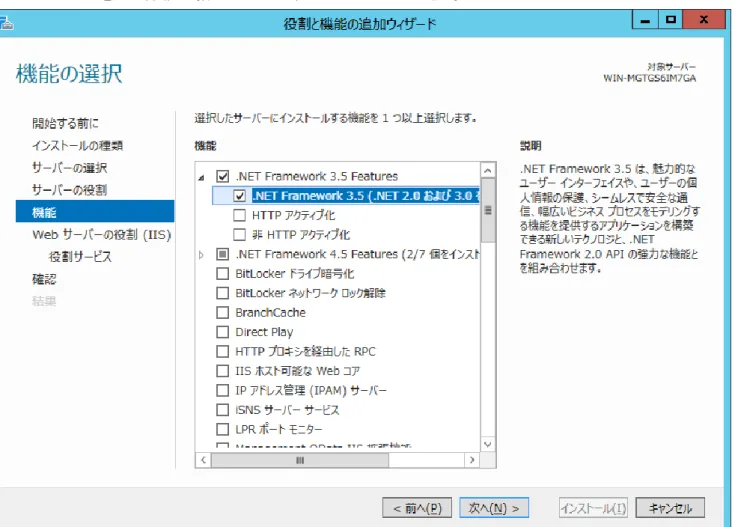Screen dimensions: 735x527
Task: Check the IP アドレス管理 (IPAM) サーバー checkbox
Action: point(223,390)
